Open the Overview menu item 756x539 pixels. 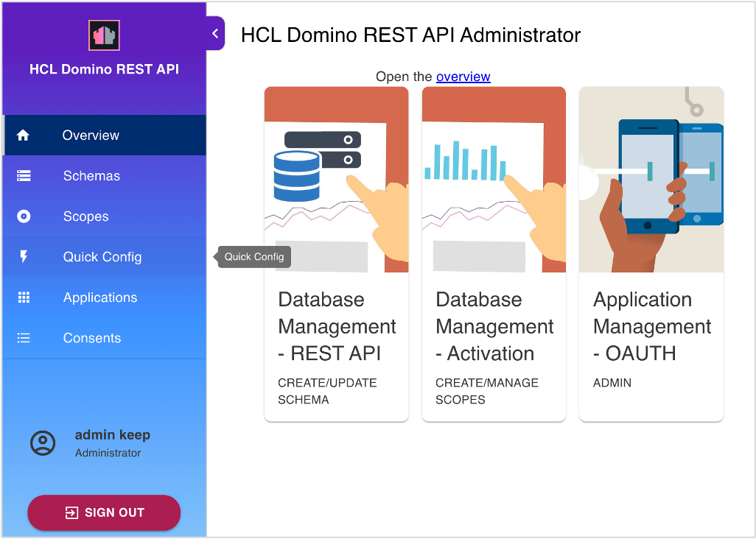[x=105, y=135]
